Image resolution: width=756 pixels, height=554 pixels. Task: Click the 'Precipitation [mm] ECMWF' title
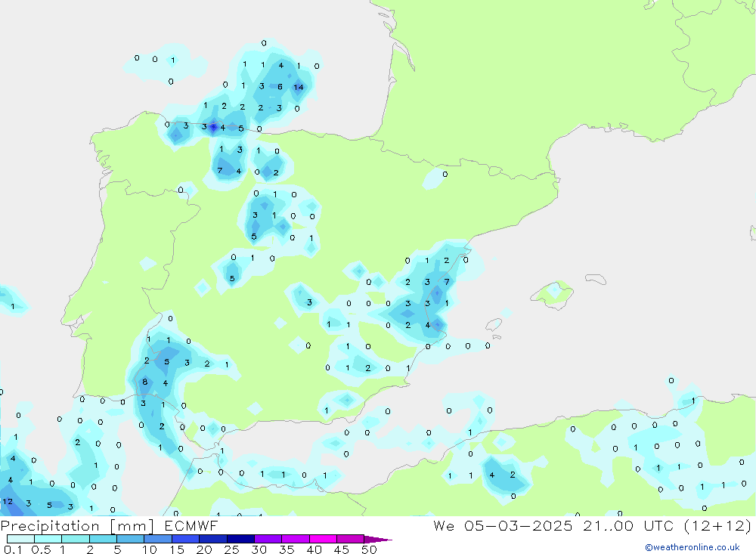[x=109, y=526]
